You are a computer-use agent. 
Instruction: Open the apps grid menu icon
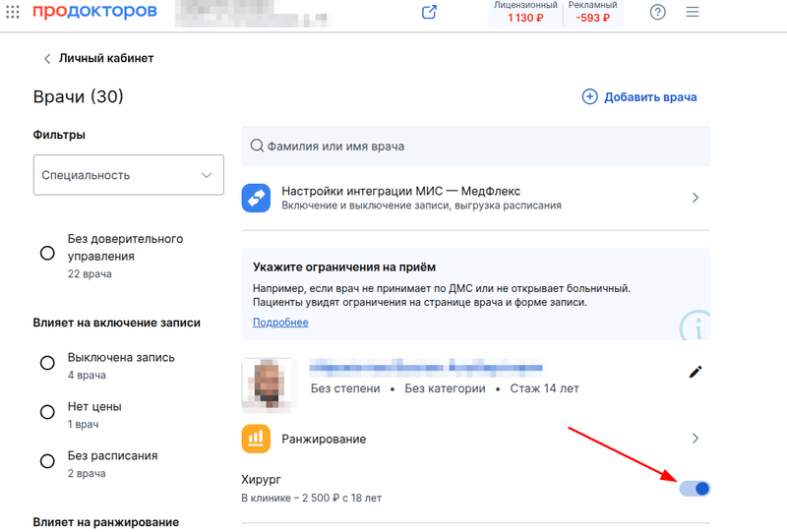13,12
